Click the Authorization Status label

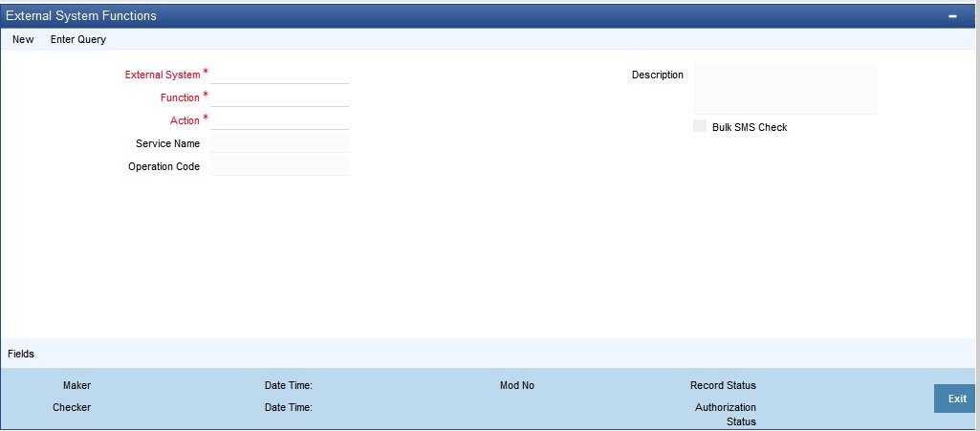click(726, 414)
